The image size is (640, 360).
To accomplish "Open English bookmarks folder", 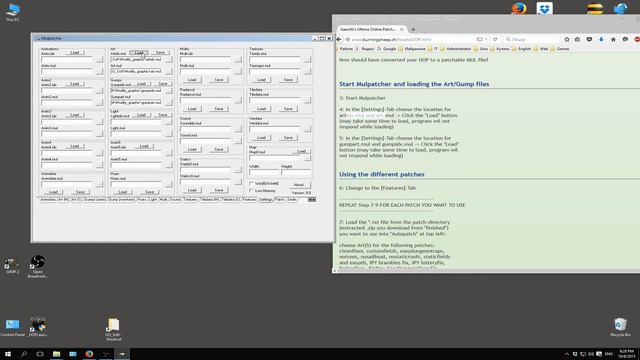I will pyautogui.click(x=521, y=49).
